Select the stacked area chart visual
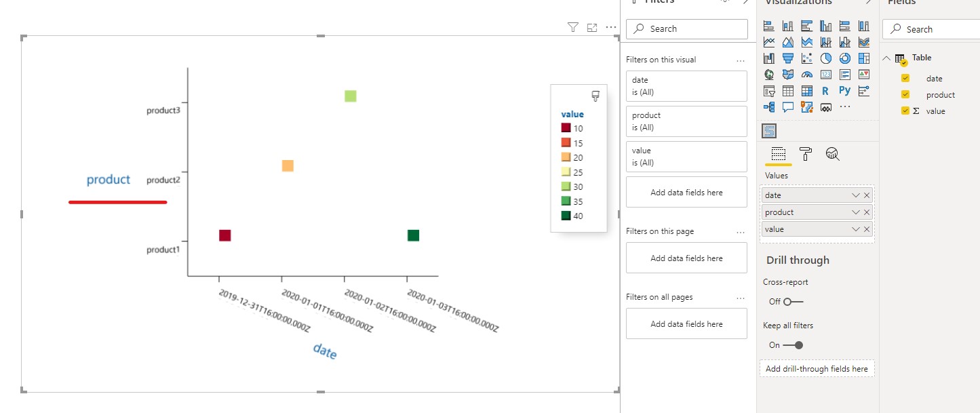 pos(807,42)
